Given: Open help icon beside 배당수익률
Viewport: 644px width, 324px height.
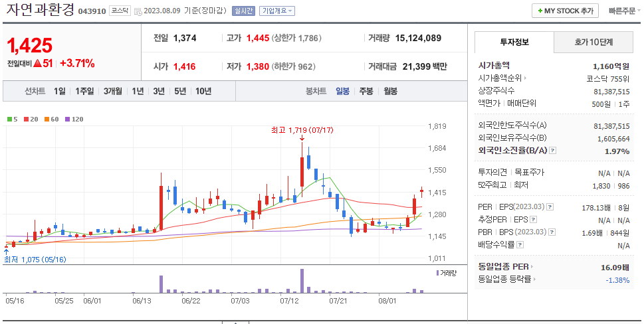Looking at the screenshot, I should (520, 245).
